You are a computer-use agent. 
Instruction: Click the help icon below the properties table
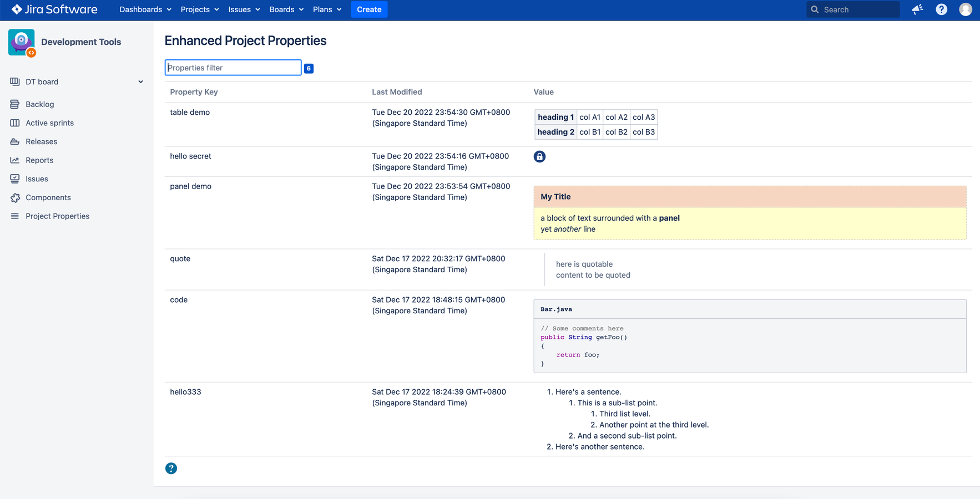coord(171,469)
